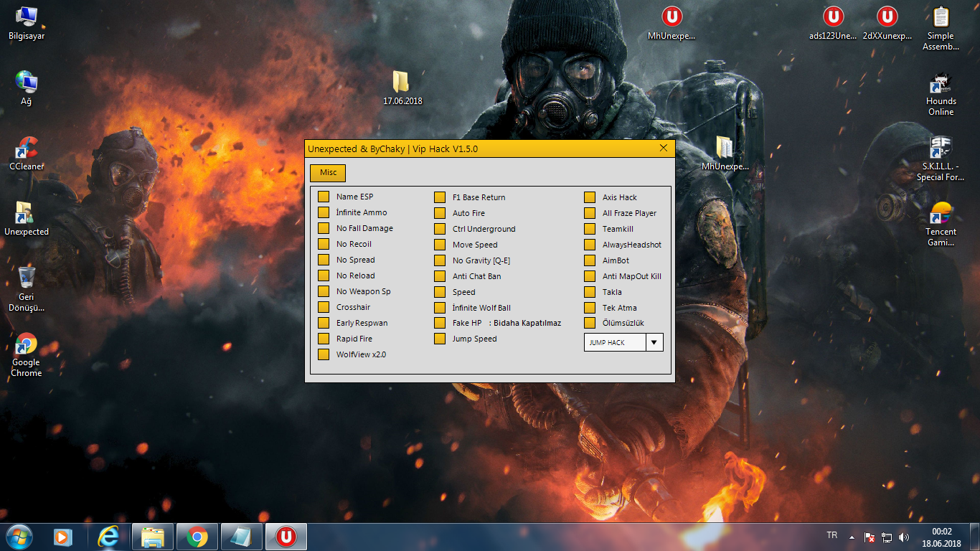This screenshot has height=551, width=980.
Task: Expand the JUMP HACK dropdown
Action: point(654,342)
